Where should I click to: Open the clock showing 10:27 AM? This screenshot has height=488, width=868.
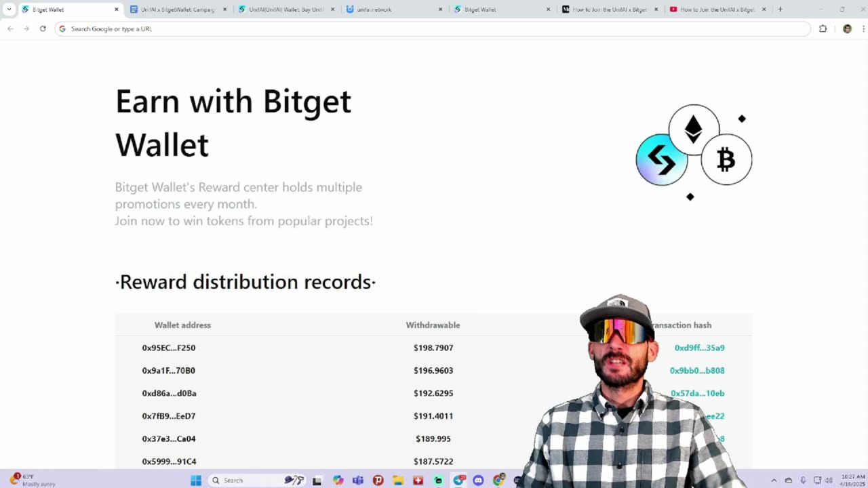pyautogui.click(x=852, y=480)
